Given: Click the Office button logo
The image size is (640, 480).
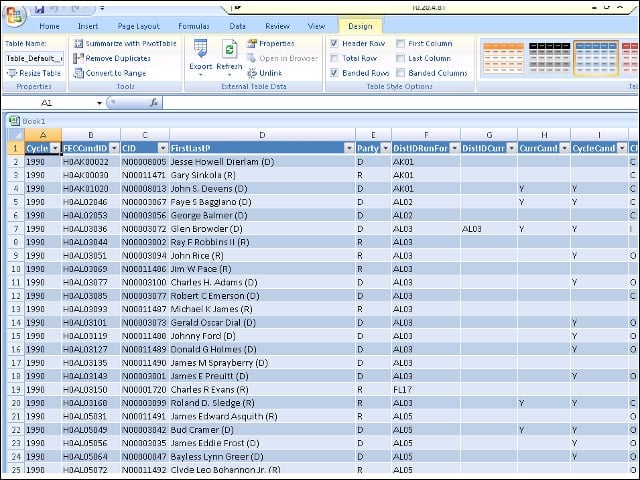Looking at the screenshot, I should [x=15, y=16].
